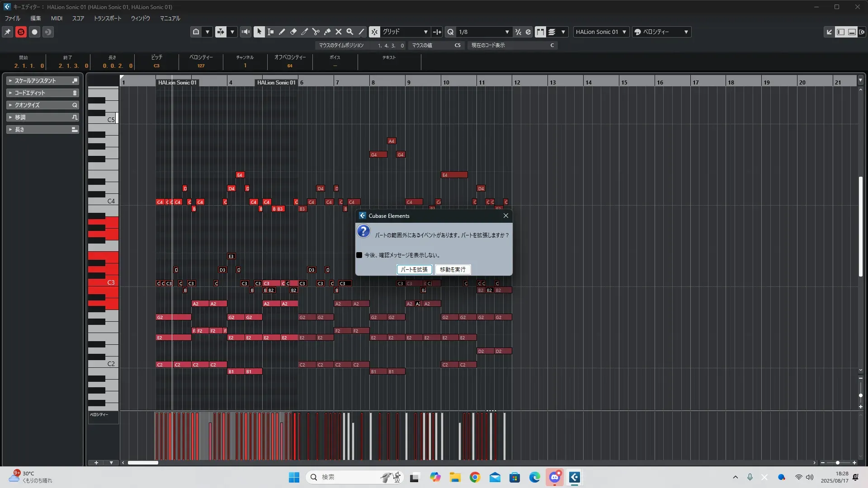Select the Glue tool
Screen dimensions: 868x488
(x=327, y=32)
